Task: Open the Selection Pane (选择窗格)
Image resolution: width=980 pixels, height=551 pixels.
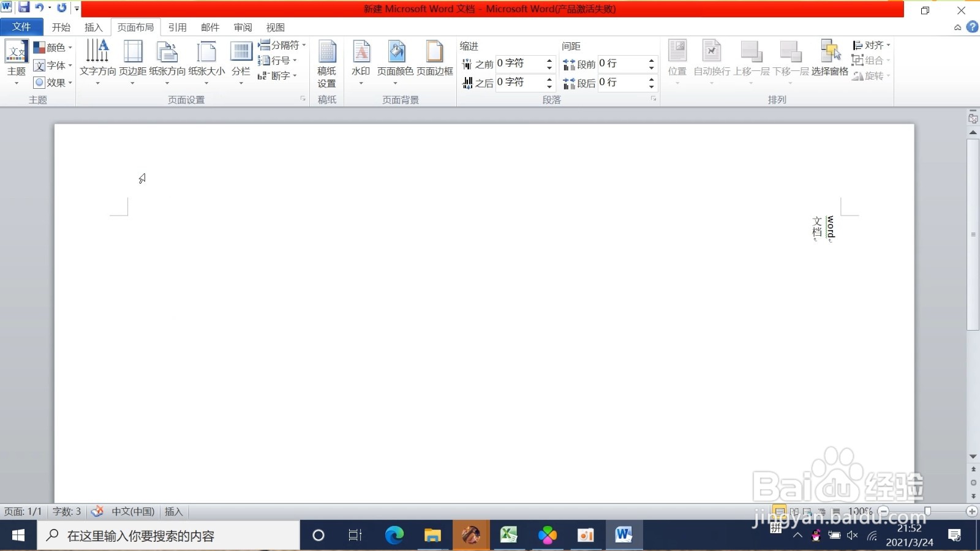Action: click(x=830, y=59)
